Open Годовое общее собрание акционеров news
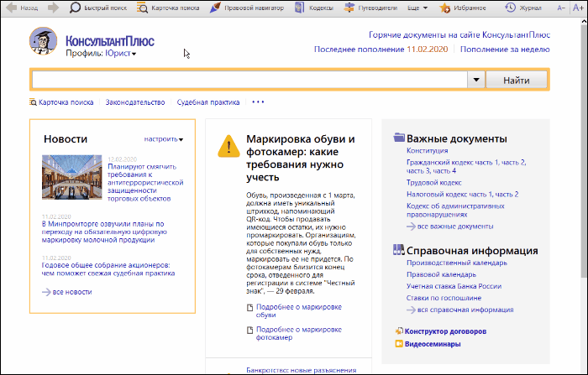Viewport: 588px width, 375px height. tap(108, 269)
